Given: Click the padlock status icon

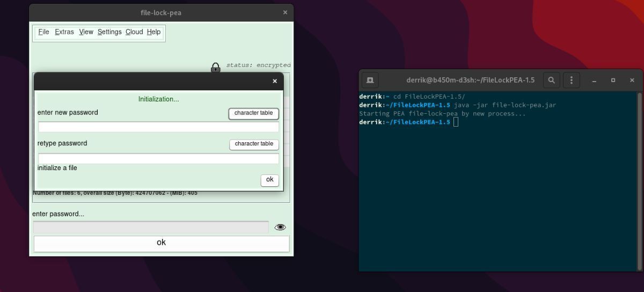Looking at the screenshot, I should coord(215,68).
